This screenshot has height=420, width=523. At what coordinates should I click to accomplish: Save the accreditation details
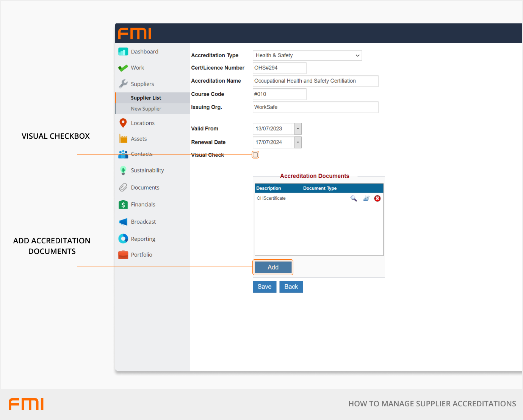(265, 287)
